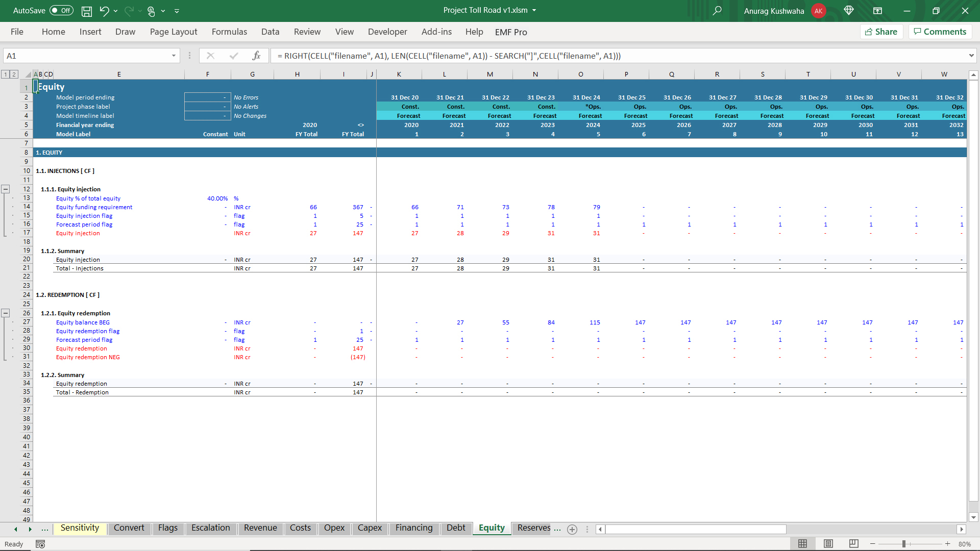Switch to Page Break Preview icon
This screenshot has width=980, height=551.
(853, 544)
